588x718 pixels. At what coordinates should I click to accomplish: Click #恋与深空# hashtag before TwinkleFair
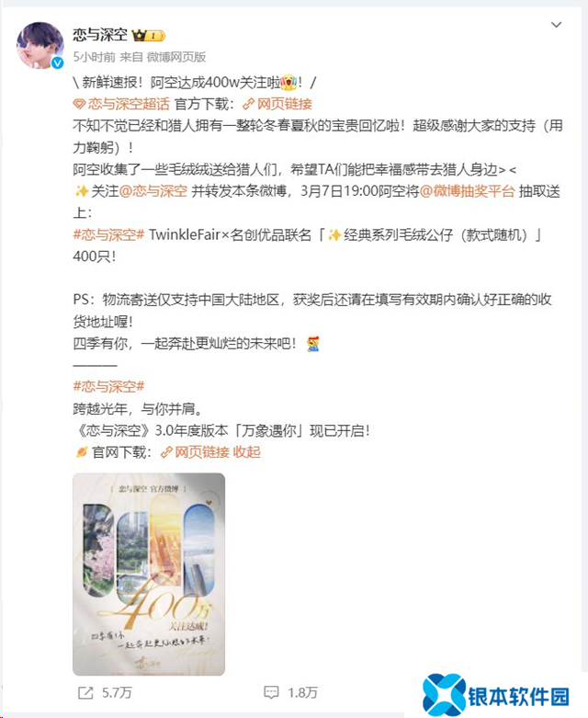pyautogui.click(x=109, y=234)
